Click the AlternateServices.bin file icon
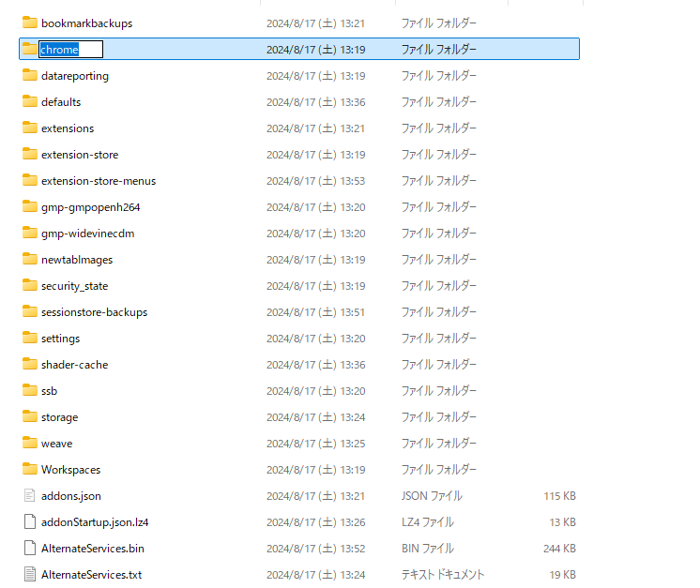This screenshot has height=588, width=700. 30,548
